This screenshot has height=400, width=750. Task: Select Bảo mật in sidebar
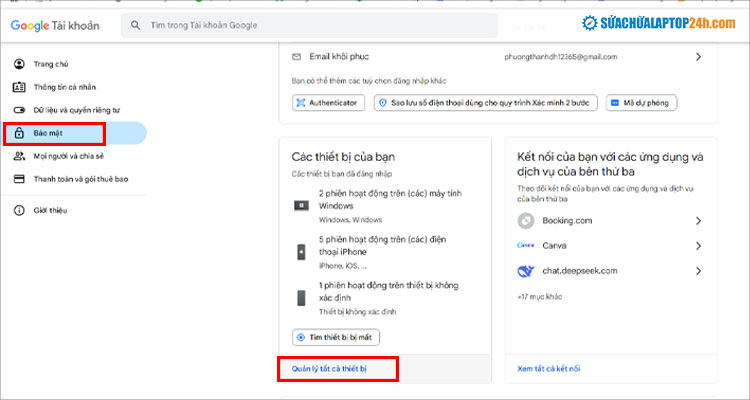click(52, 133)
